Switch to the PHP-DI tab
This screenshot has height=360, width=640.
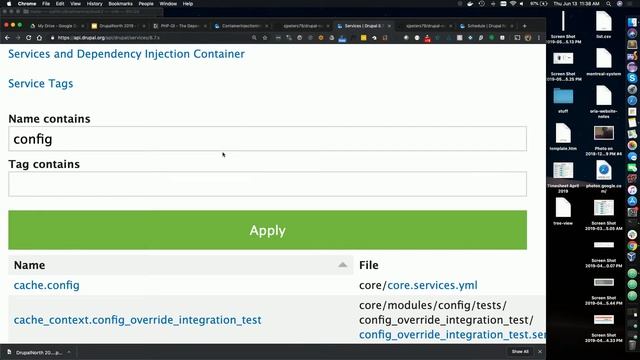point(180,26)
